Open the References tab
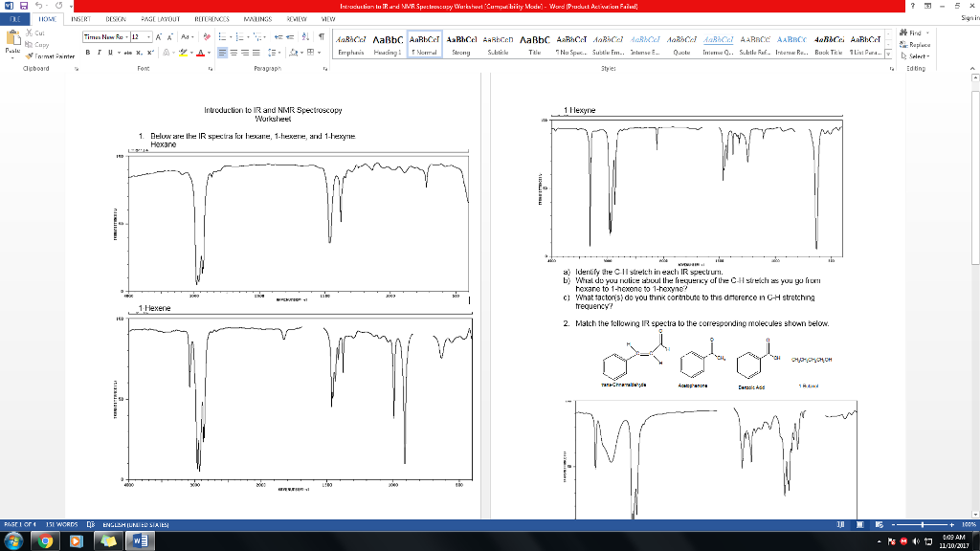This screenshot has height=551, width=980. tap(212, 19)
